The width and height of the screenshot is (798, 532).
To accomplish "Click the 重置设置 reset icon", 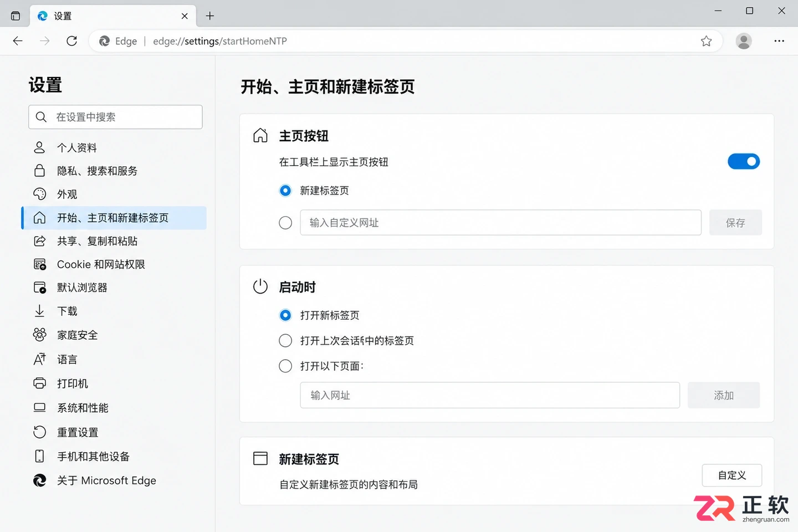I will tap(40, 432).
